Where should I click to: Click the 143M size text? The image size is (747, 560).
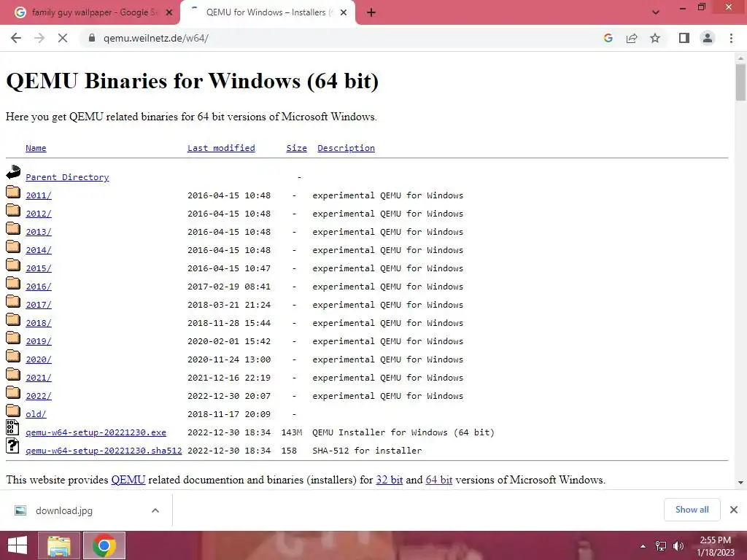point(292,432)
